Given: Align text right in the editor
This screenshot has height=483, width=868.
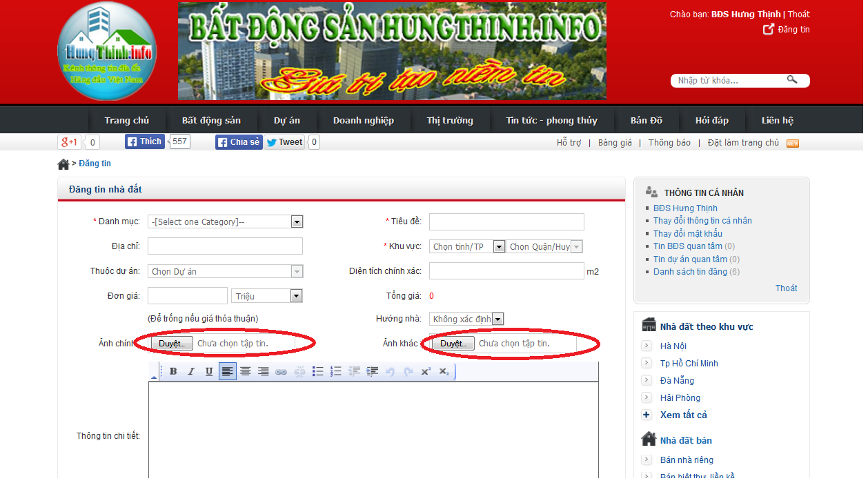Looking at the screenshot, I should click(x=263, y=371).
